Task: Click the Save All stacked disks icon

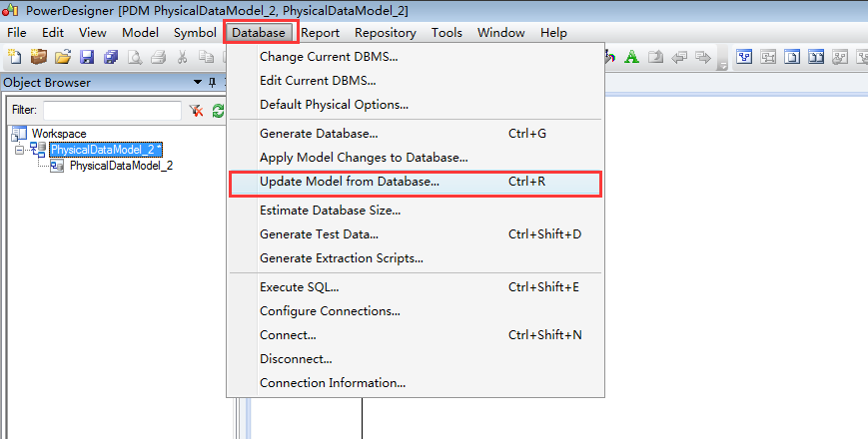Action: point(111,57)
